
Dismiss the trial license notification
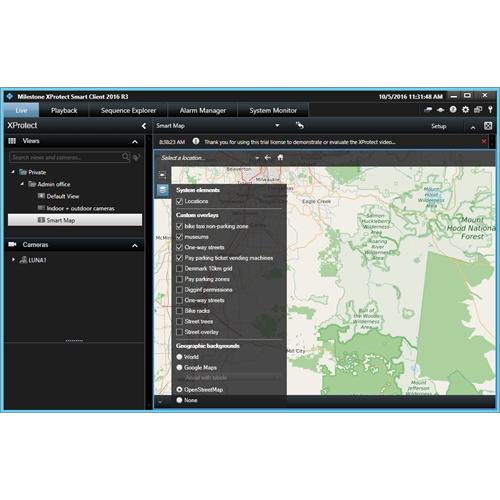click(484, 141)
